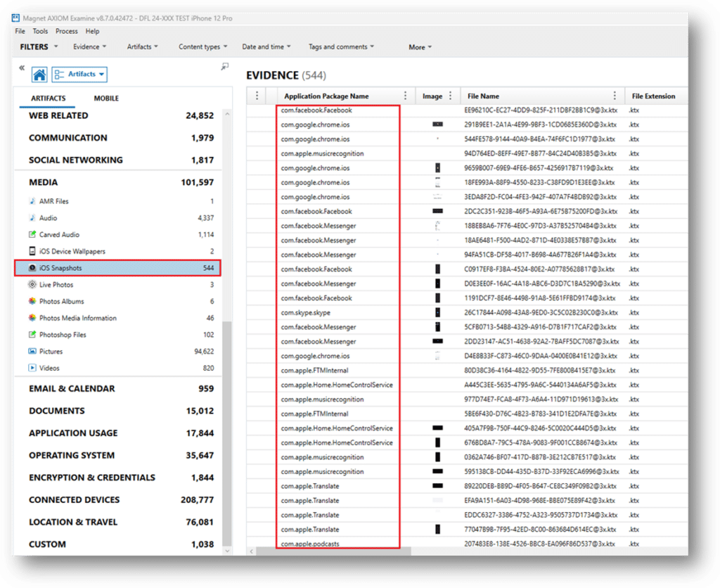Switch to the MOBILE tab
The height and width of the screenshot is (588, 720).
[x=106, y=98]
